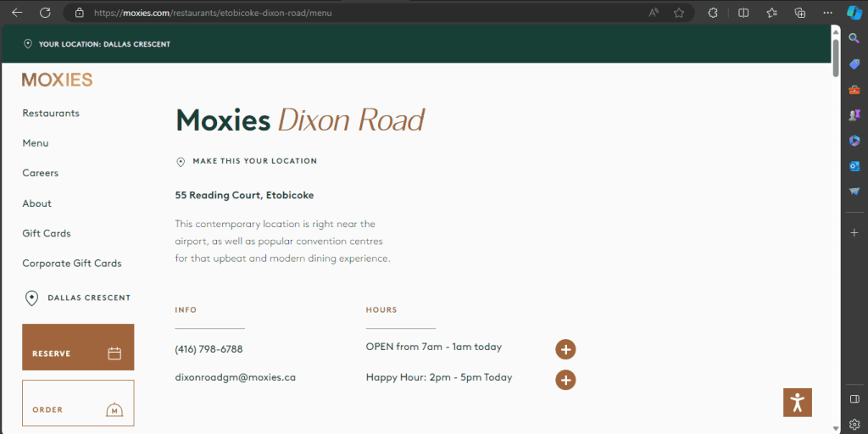Expand the Happy Hour details
The image size is (868, 434).
565,380
